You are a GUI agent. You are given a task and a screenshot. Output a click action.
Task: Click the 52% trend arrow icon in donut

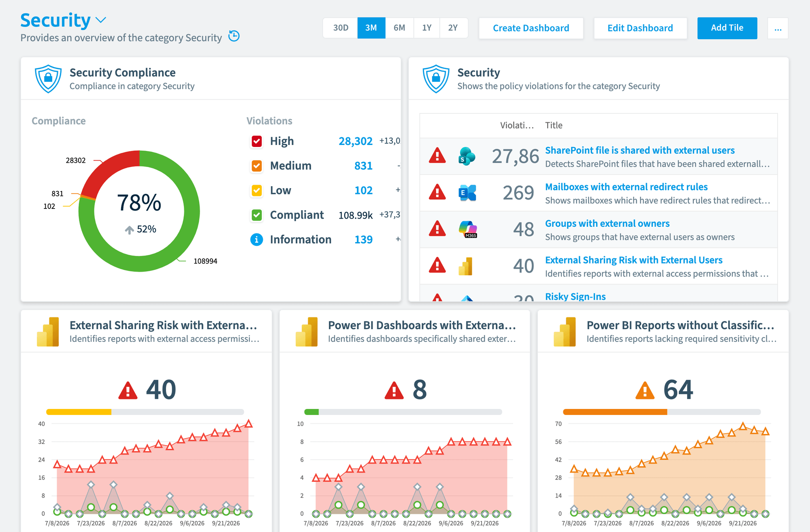[x=129, y=230]
